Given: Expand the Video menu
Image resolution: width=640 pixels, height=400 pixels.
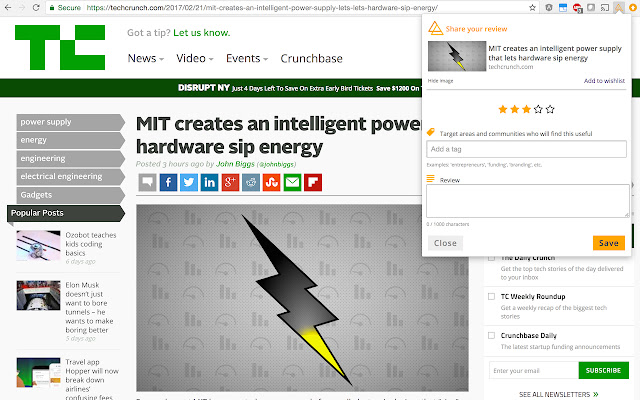Looking at the screenshot, I should pyautogui.click(x=195, y=58).
